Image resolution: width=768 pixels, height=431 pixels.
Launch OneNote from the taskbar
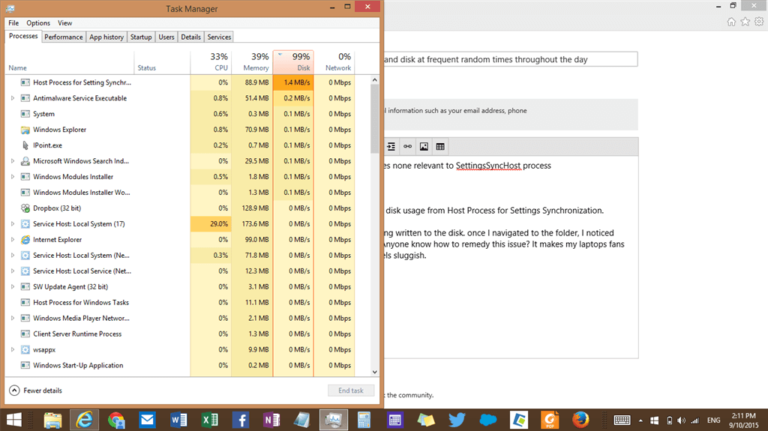tap(271, 420)
